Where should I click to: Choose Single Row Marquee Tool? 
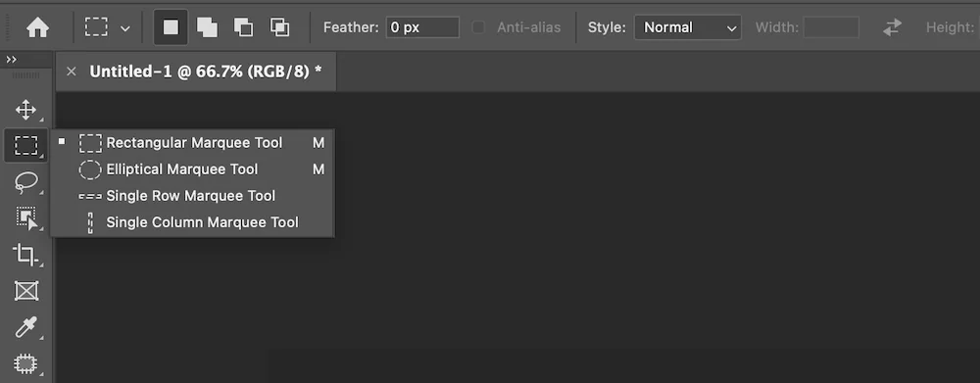(192, 196)
